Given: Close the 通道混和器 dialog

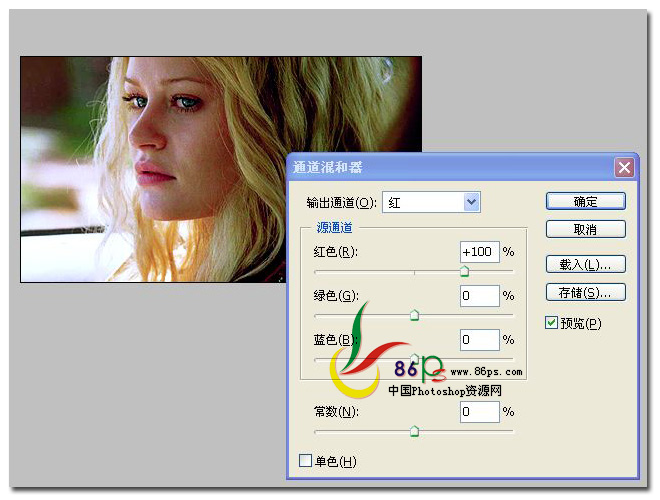Looking at the screenshot, I should coord(624,168).
